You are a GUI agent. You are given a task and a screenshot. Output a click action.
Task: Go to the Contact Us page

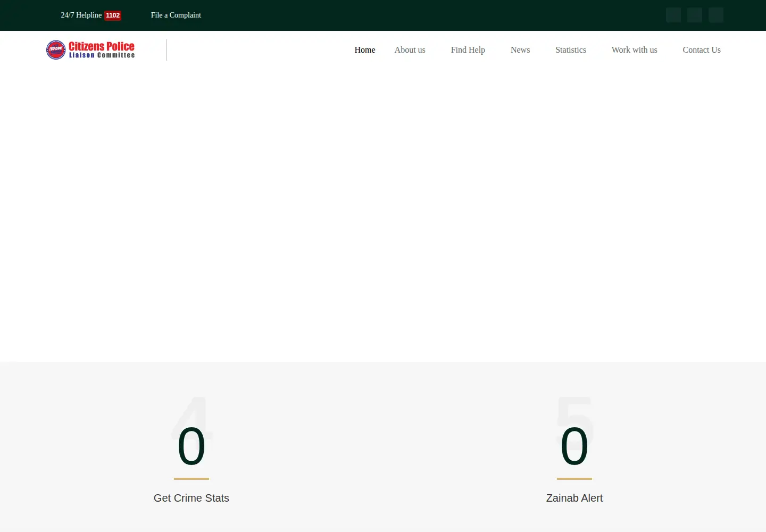click(702, 50)
